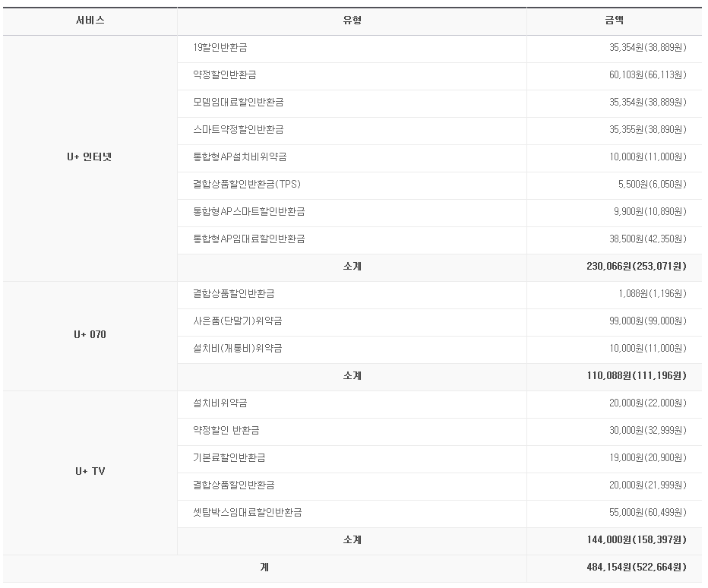The image size is (708, 588).
Task: Click the 통합형AP설치비위약금 row label
Action: [240, 157]
